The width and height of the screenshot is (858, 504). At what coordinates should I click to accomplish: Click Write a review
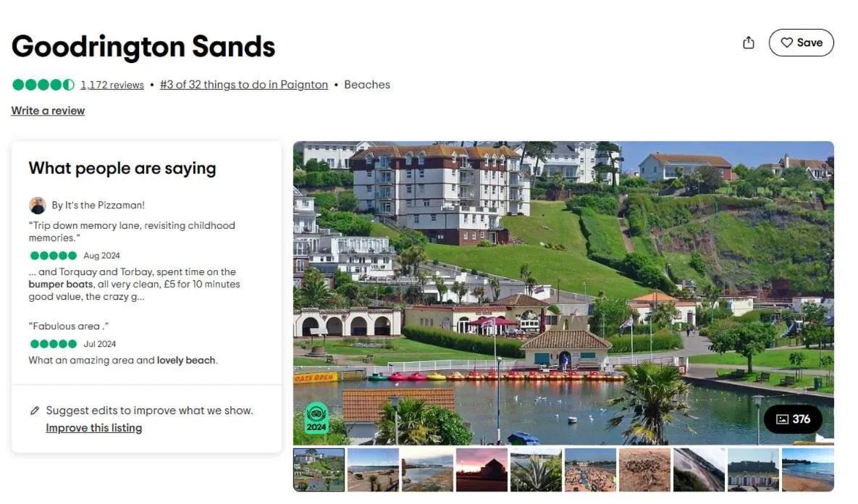pyautogui.click(x=47, y=110)
